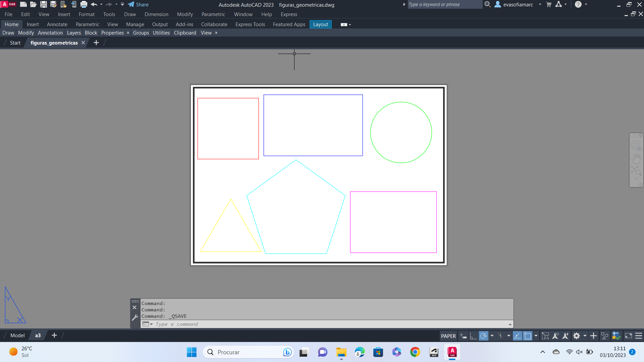Expand the redo history dropdown
This screenshot has width=644, height=362.
[x=116, y=4]
